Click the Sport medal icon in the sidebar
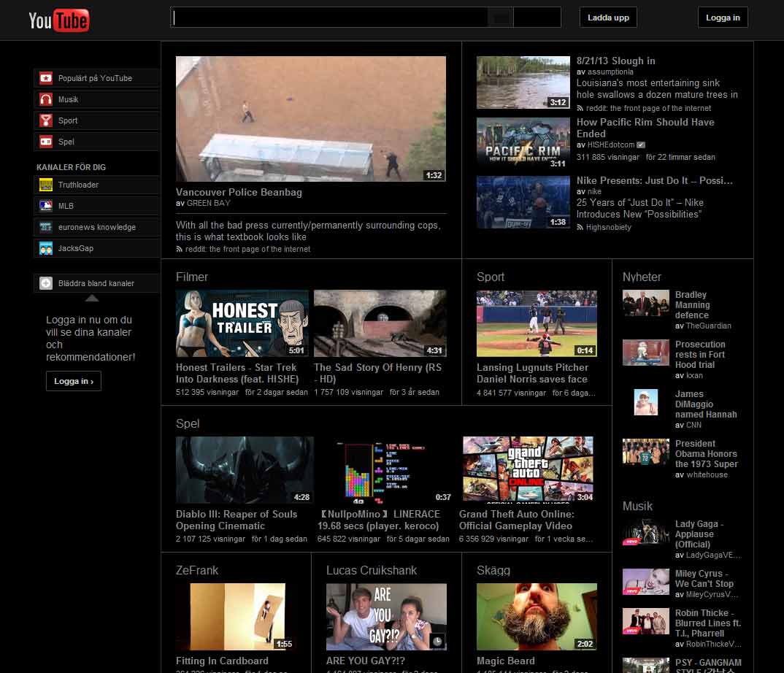This screenshot has height=673, width=784. coord(45,120)
